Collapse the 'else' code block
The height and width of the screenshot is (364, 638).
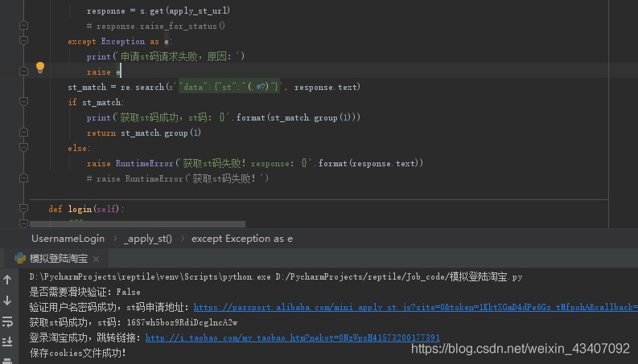coord(23,148)
